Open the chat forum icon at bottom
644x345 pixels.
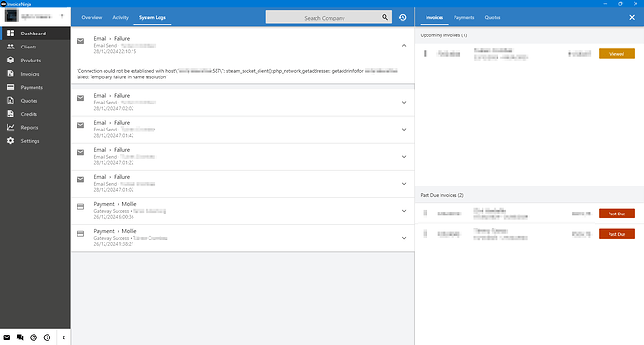[x=21, y=338]
